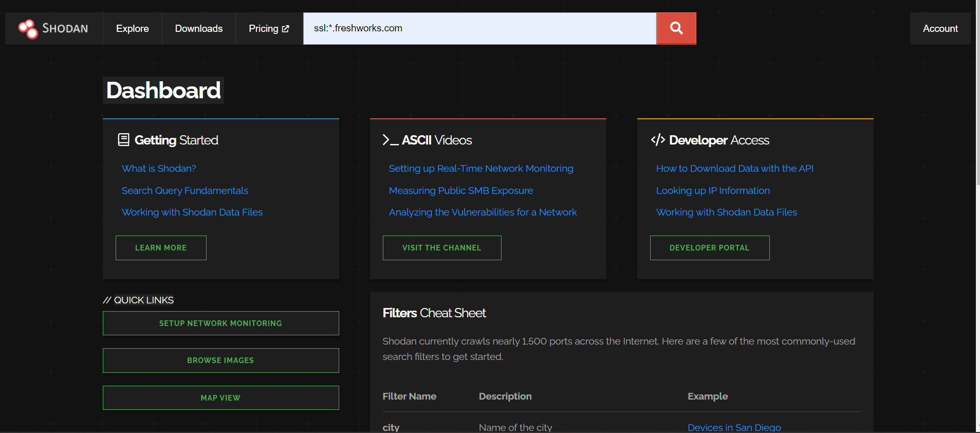This screenshot has width=980, height=433.
Task: Click the MAP VIEW quick link
Action: 221,398
